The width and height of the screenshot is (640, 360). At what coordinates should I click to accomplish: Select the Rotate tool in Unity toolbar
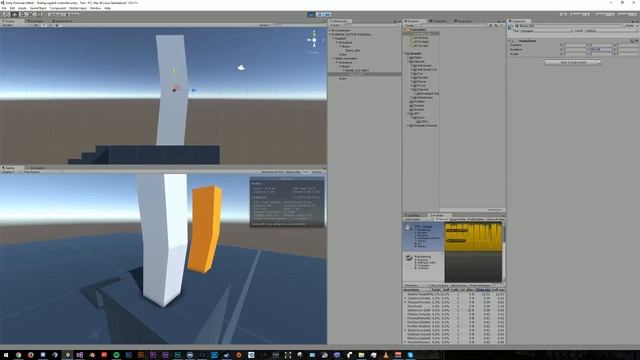click(22, 14)
